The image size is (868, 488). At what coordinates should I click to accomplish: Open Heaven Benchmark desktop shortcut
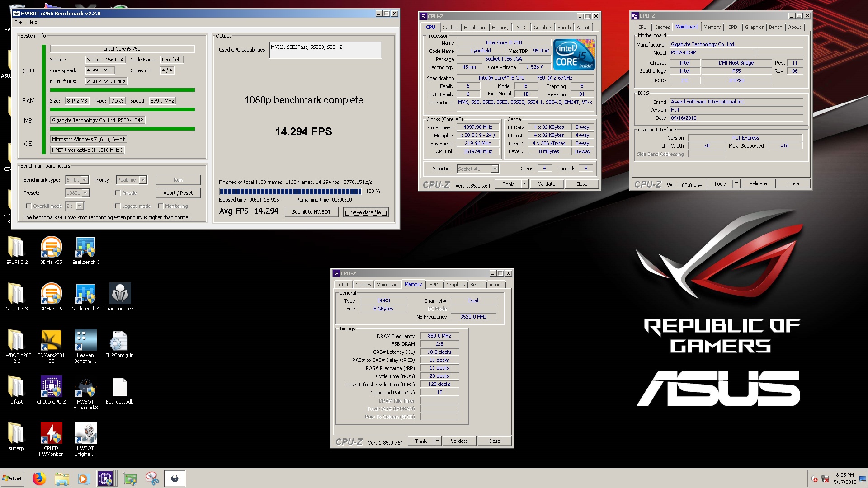85,346
